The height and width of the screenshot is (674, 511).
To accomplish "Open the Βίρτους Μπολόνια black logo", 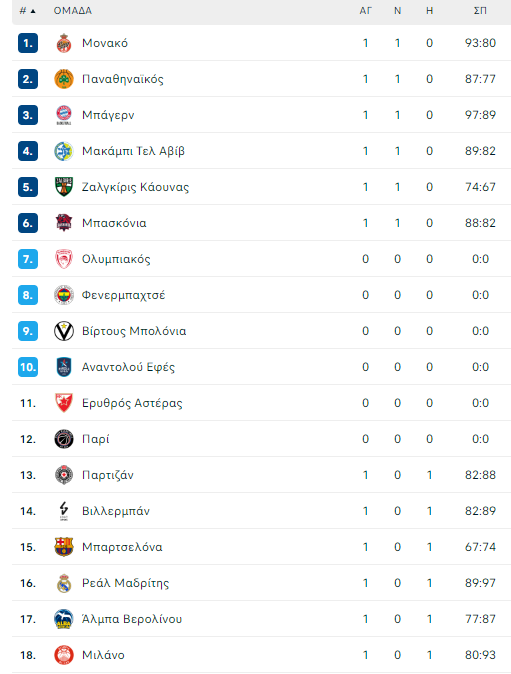I will [64, 331].
